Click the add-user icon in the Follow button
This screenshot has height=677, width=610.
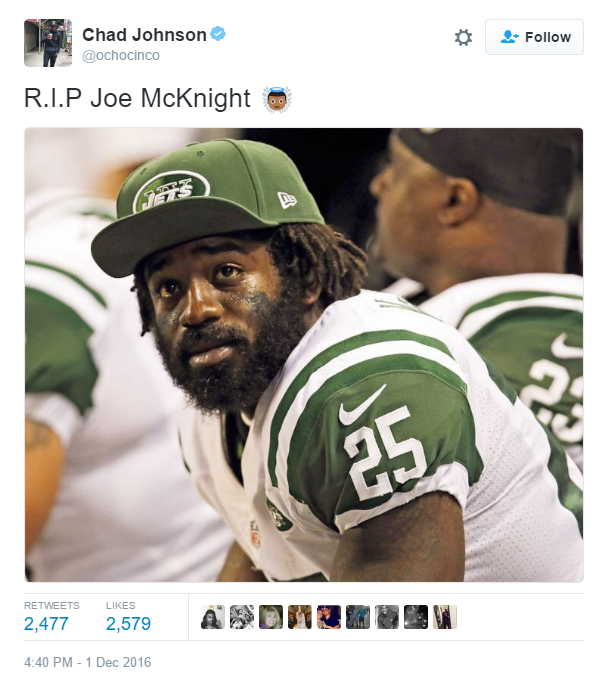coord(509,37)
